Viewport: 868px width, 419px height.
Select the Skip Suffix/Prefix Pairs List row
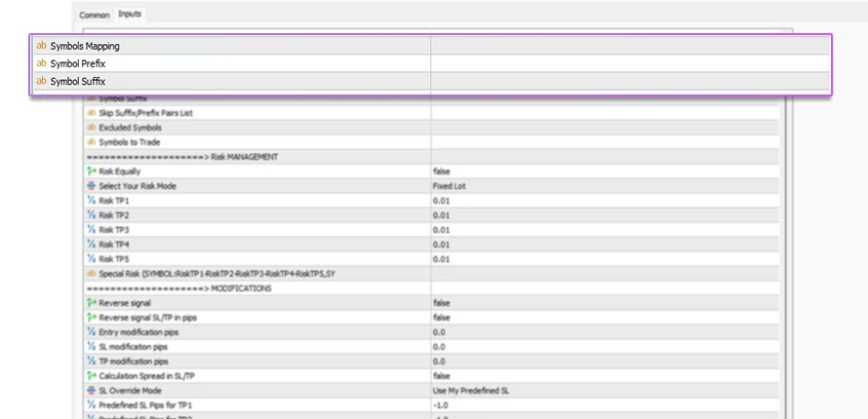pyautogui.click(x=145, y=113)
